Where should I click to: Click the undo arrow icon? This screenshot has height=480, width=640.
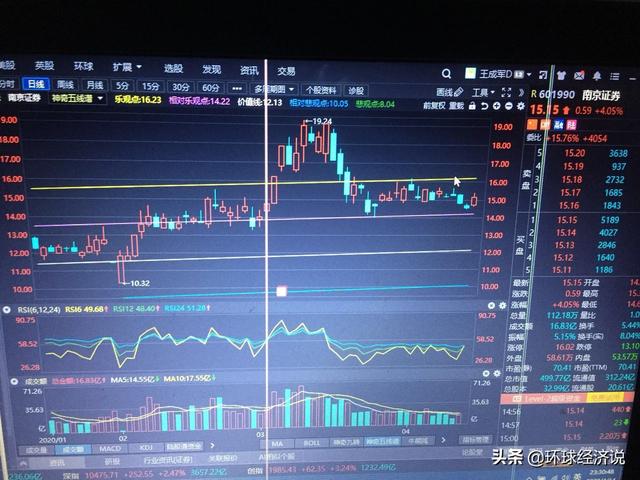coord(484,106)
